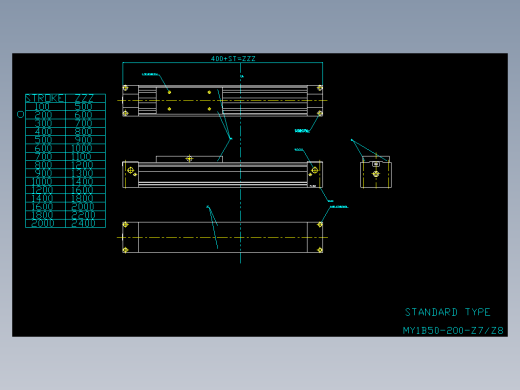Click the "STROKE" table header cell
Screen dimensions: 520x390
(x=44, y=98)
